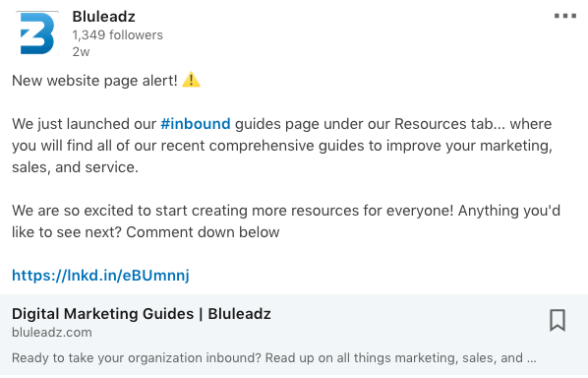The width and height of the screenshot is (588, 378).
Task: Expand the truncated description ellipsis in preview
Action: (531, 359)
